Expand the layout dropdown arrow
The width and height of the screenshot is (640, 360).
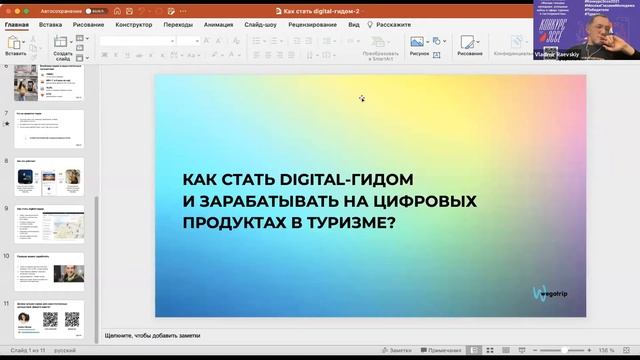click(x=87, y=38)
